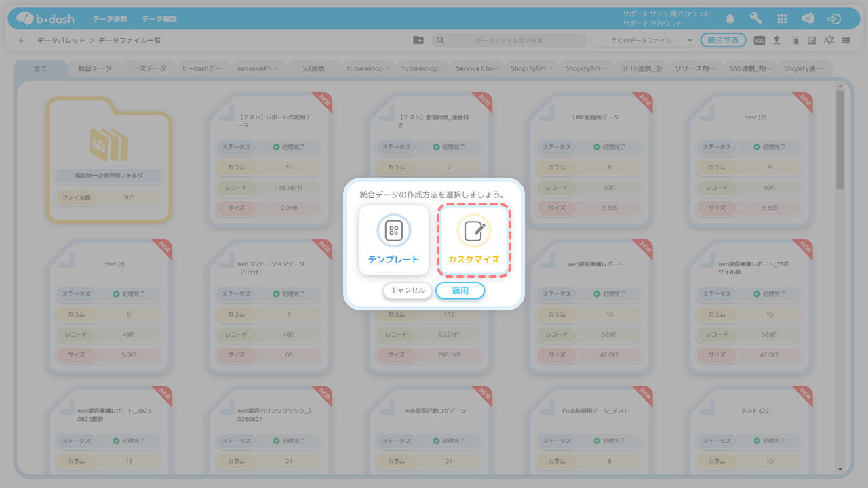
Task: Click the new folder icon
Action: (x=418, y=41)
